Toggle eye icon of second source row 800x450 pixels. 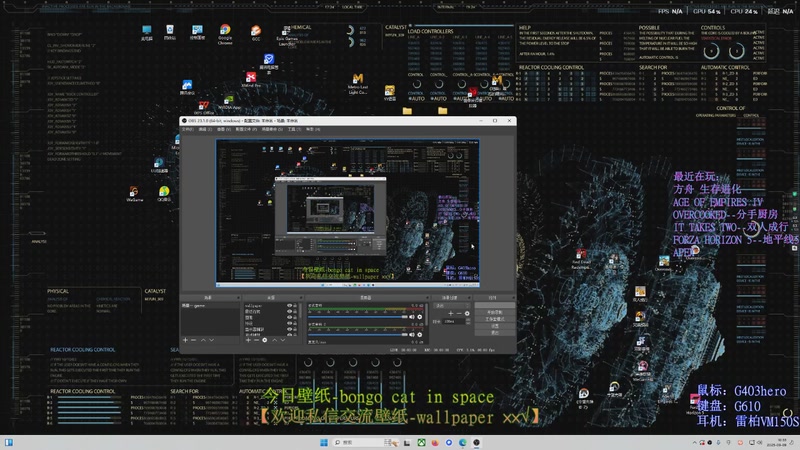point(290,312)
